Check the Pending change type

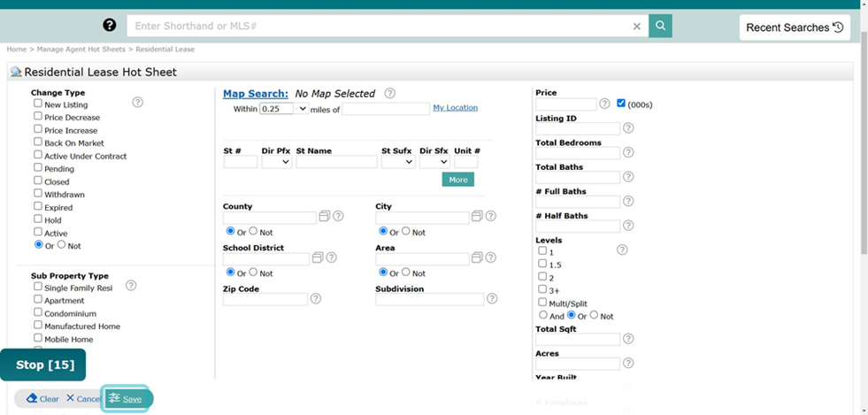[38, 167]
